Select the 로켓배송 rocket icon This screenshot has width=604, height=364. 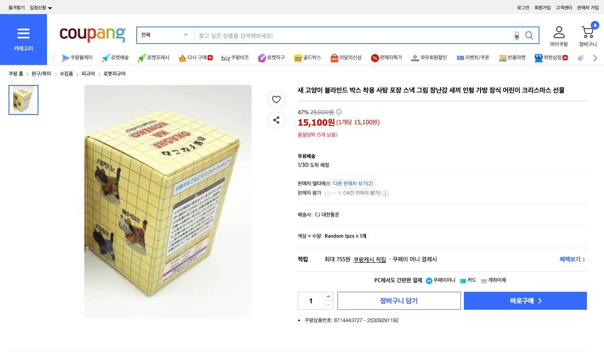click(x=106, y=58)
